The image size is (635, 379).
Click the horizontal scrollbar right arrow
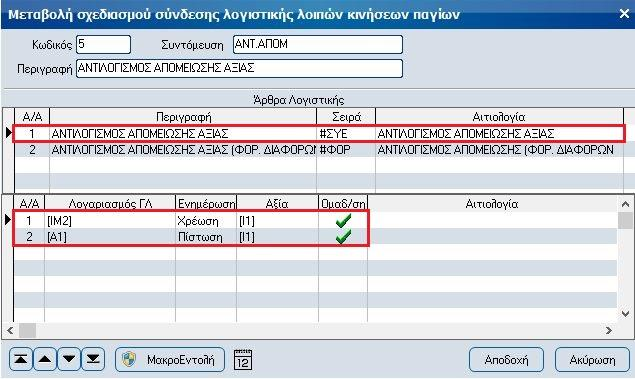(609, 330)
